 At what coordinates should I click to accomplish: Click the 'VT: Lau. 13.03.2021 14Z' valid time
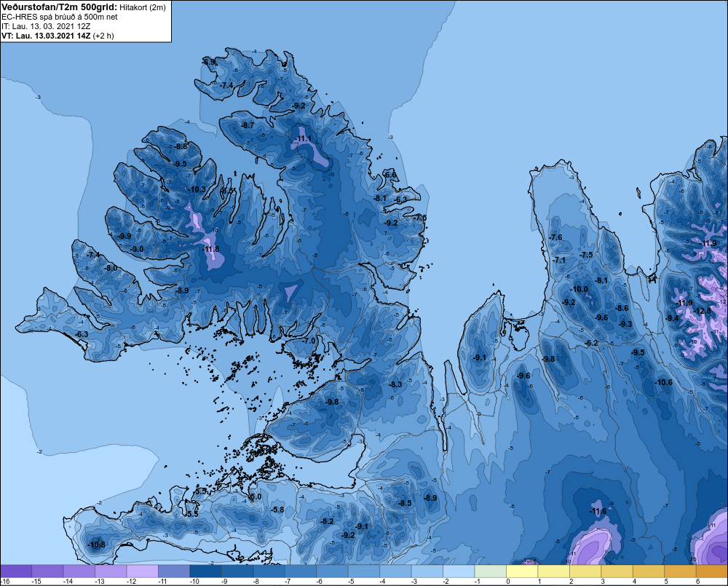coord(46,36)
